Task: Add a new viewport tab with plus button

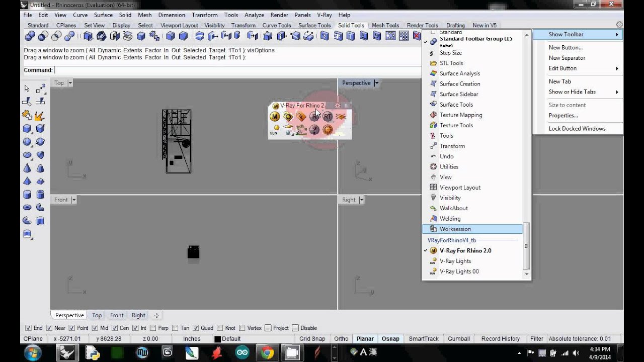Action: [x=156, y=315]
